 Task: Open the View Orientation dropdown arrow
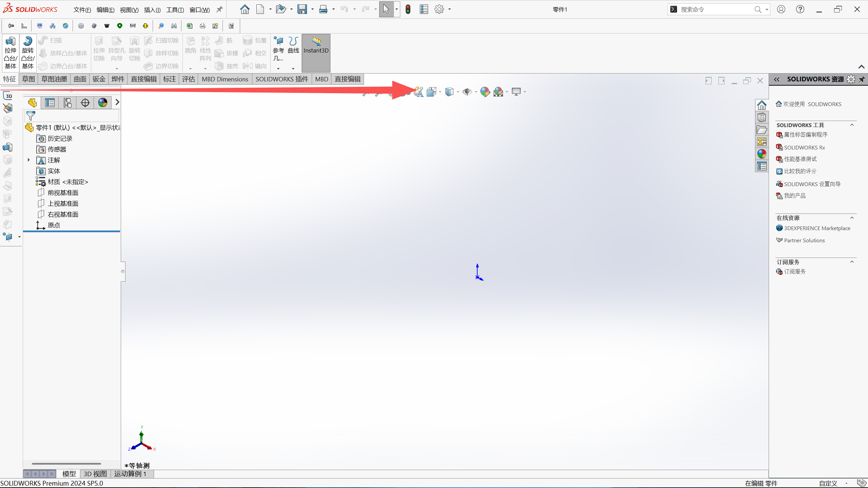(440, 92)
